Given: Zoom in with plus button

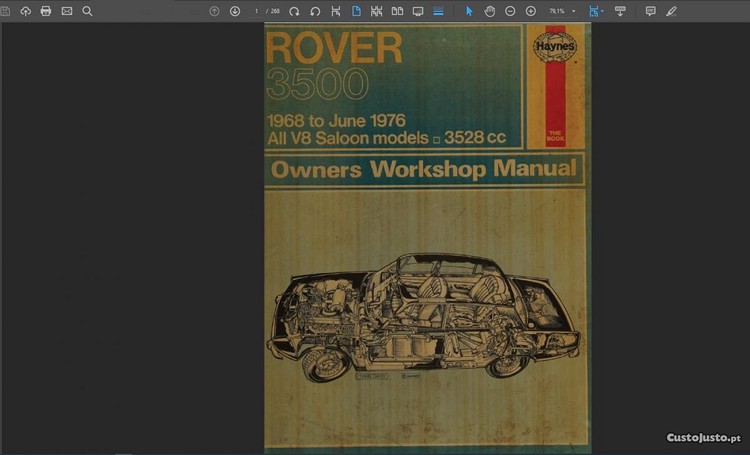Looking at the screenshot, I should (531, 11).
